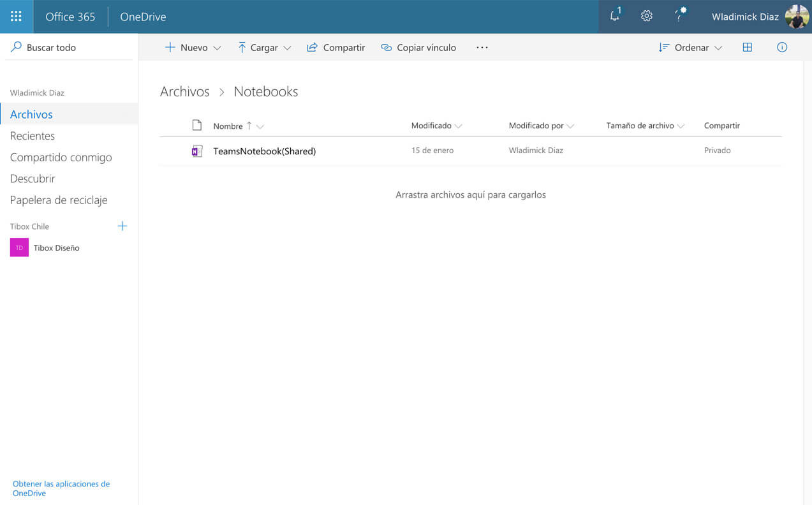Open Papelera de reciclaje
This screenshot has height=505, width=812.
tap(59, 200)
